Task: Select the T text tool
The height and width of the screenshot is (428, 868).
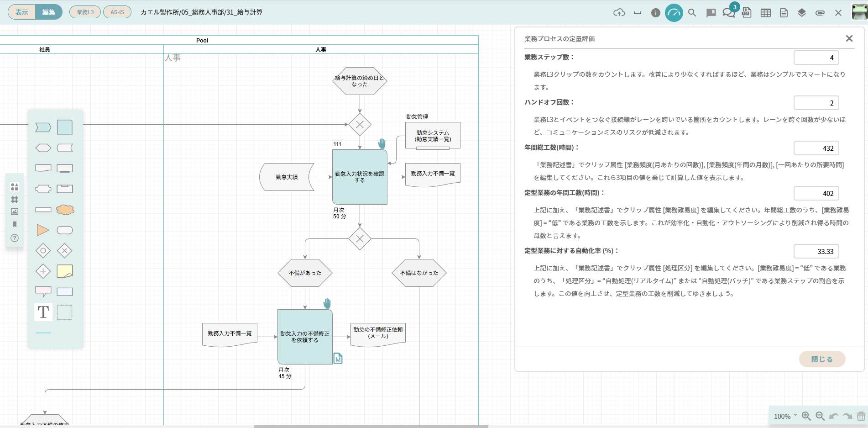Action: click(x=43, y=312)
